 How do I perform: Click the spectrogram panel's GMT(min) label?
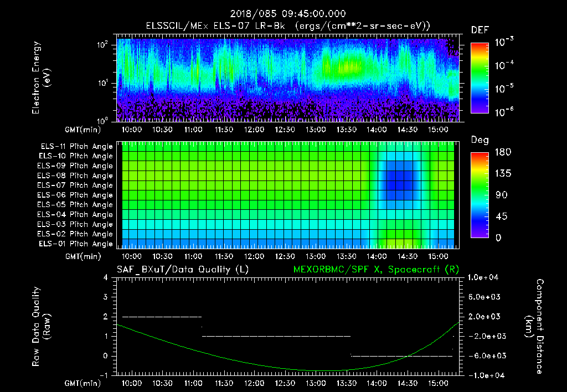[83, 130]
